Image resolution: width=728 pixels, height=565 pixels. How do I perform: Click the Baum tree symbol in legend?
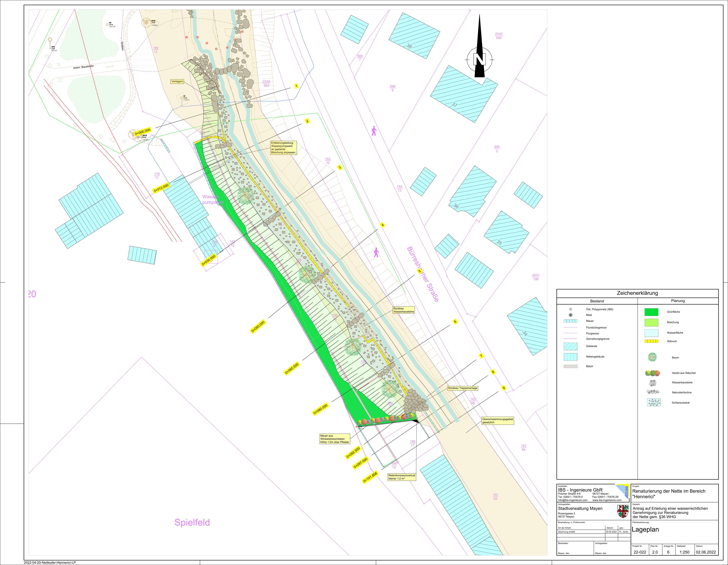click(652, 357)
